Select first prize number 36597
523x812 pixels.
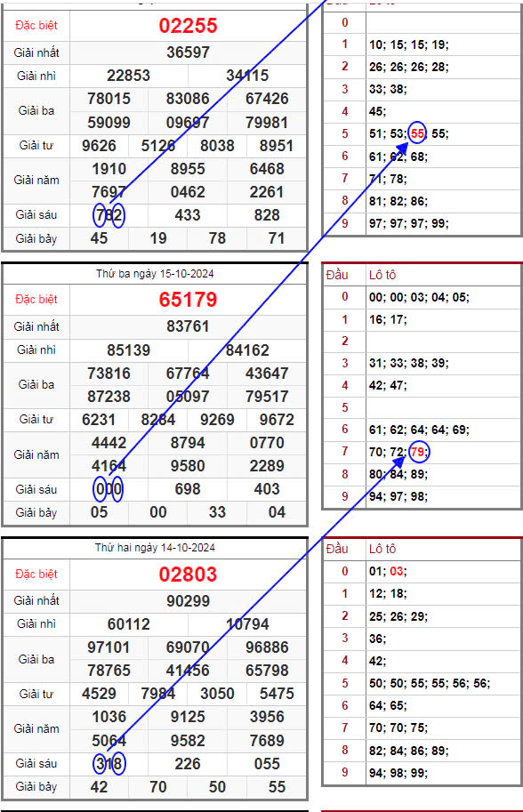[188, 52]
